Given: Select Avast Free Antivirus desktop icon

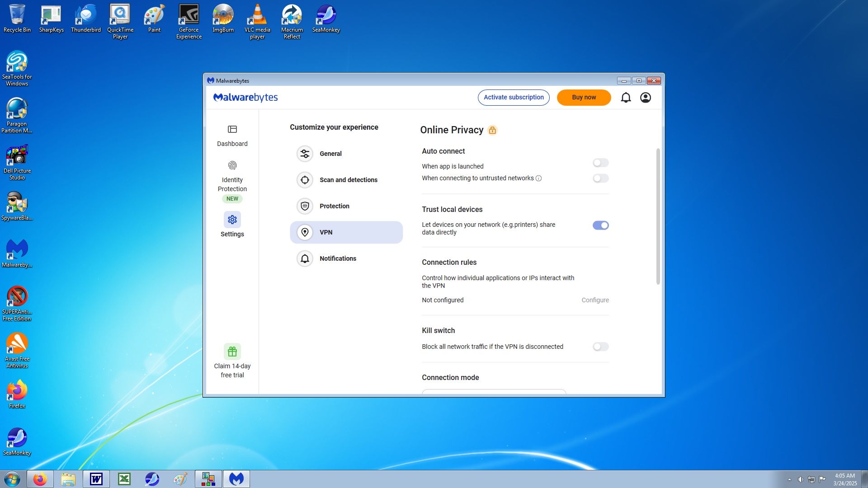Looking at the screenshot, I should [17, 351].
